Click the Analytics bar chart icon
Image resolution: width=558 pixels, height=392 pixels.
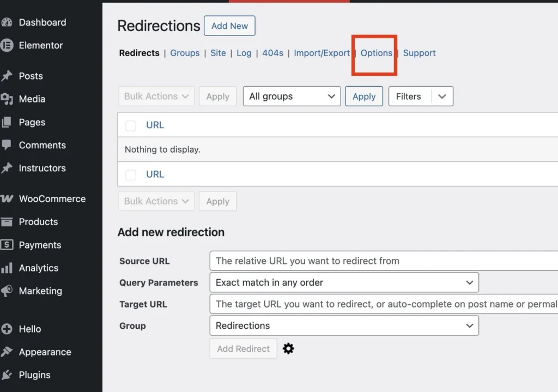tap(7, 268)
